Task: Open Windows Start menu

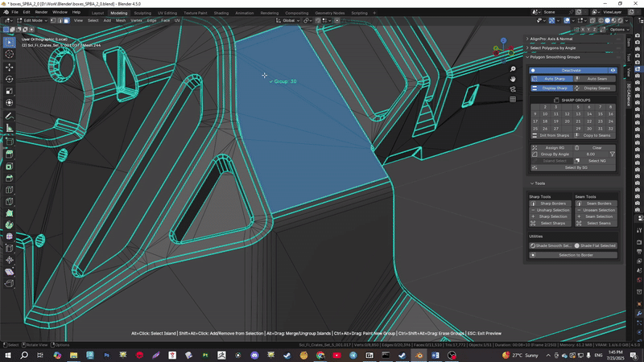Action: point(8,355)
